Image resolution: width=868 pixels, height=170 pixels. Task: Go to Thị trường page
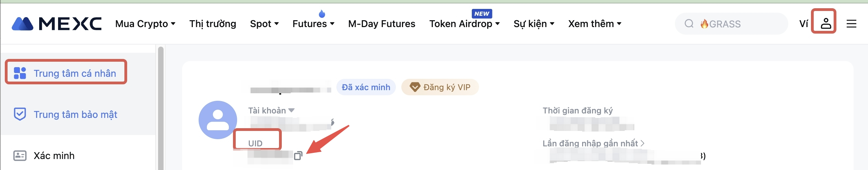point(213,24)
